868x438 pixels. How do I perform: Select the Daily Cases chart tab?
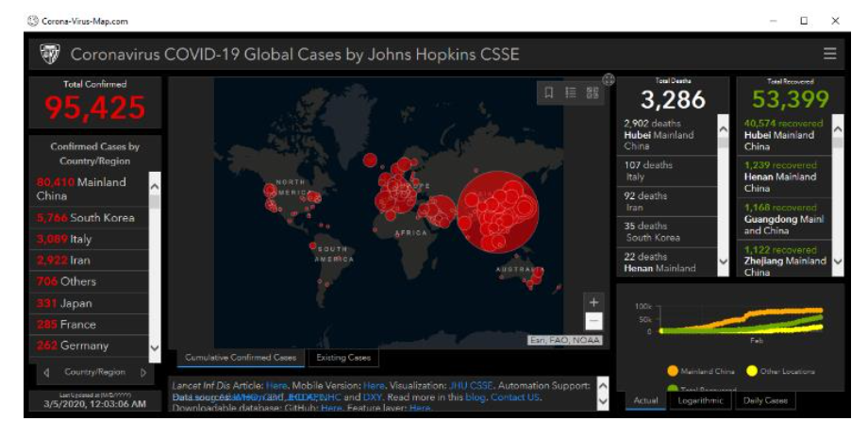coord(765,400)
